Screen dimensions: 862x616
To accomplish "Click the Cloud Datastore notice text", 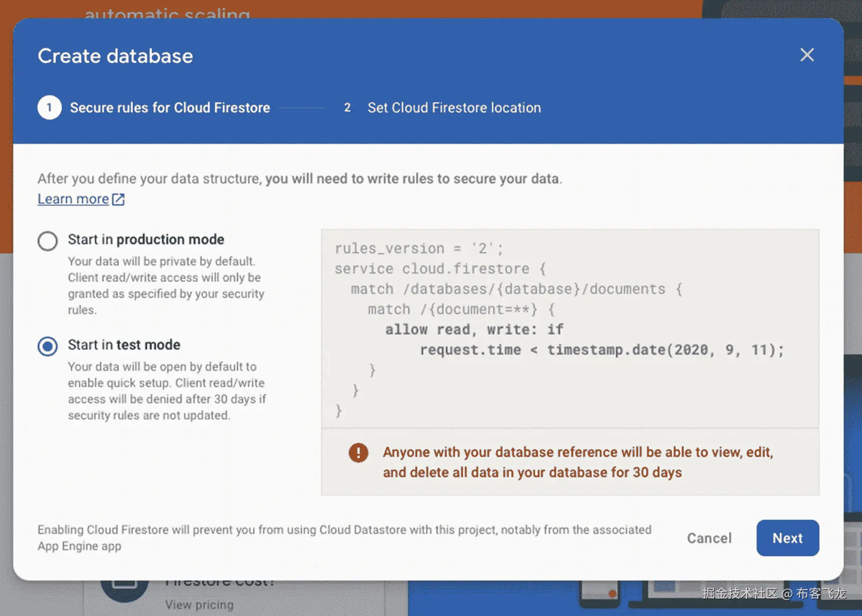I will pos(344,537).
